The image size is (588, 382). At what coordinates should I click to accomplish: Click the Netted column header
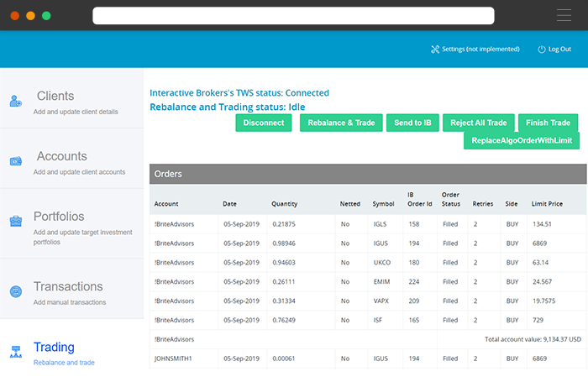coord(350,204)
